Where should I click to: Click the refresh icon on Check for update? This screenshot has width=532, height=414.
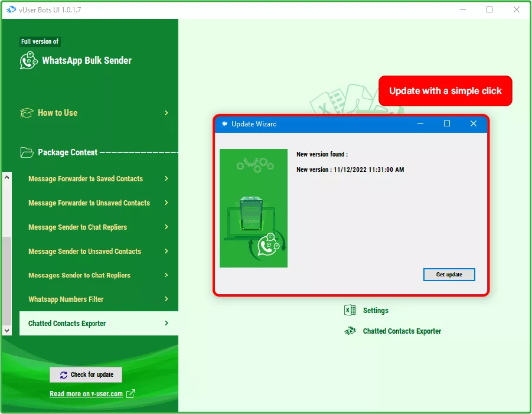pos(64,374)
